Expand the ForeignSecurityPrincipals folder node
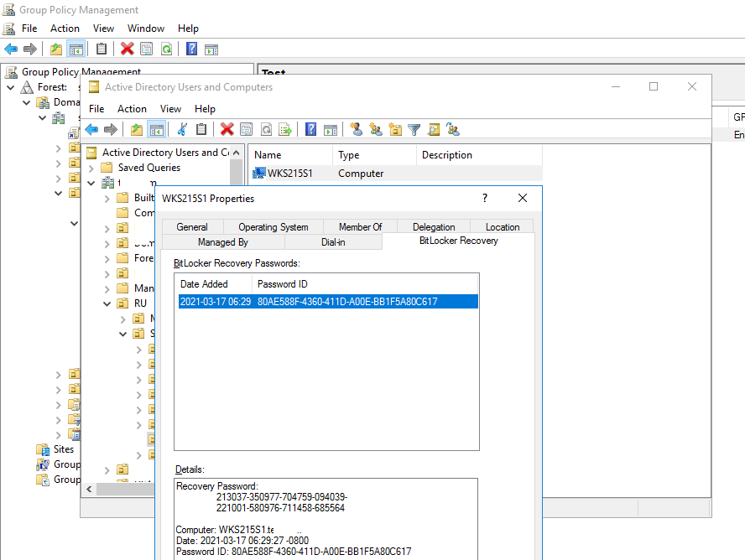 tap(107, 259)
